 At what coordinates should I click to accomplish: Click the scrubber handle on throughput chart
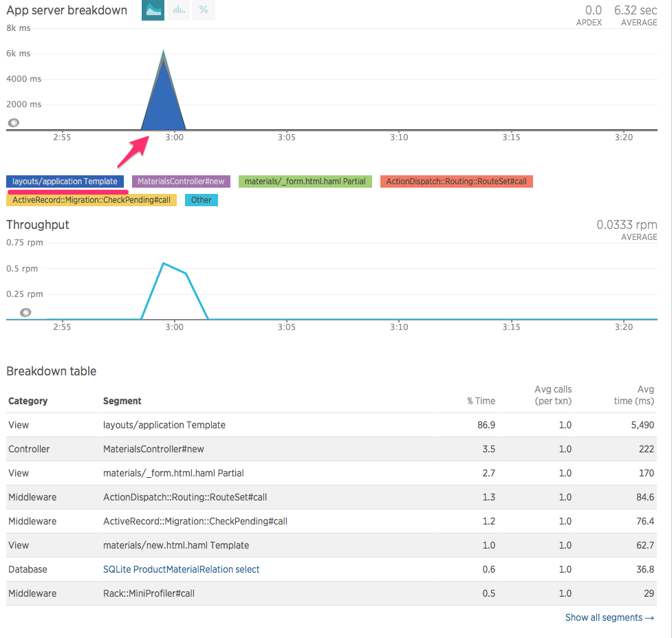coord(25,312)
